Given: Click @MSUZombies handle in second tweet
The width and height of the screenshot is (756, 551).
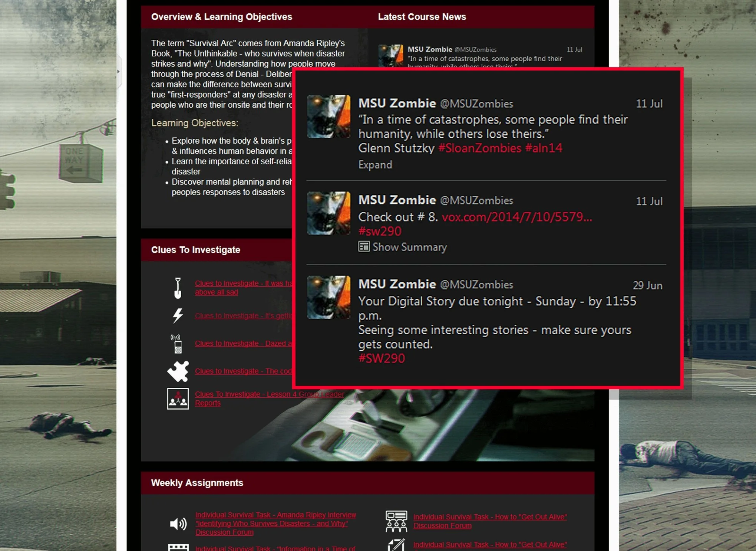Looking at the screenshot, I should point(476,201).
